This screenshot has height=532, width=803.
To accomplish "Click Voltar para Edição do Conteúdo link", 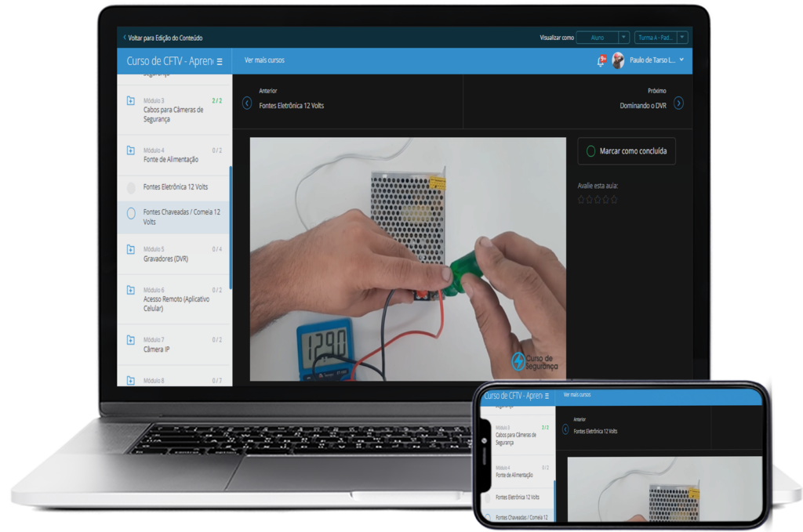I will point(163,38).
